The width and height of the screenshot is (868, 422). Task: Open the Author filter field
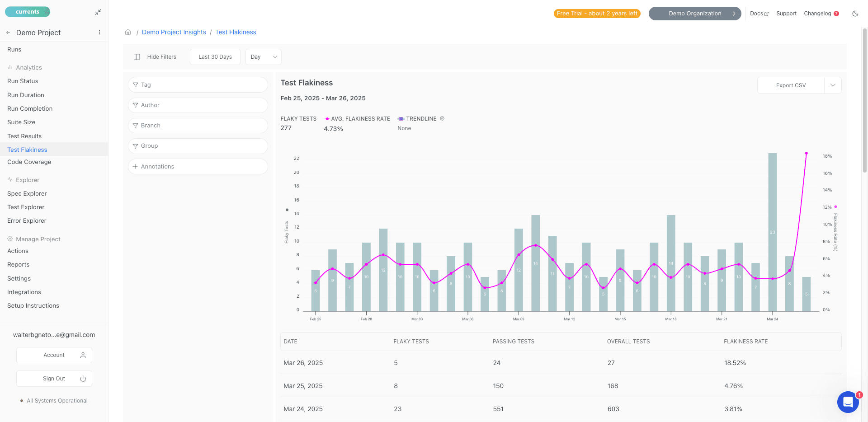coord(198,105)
